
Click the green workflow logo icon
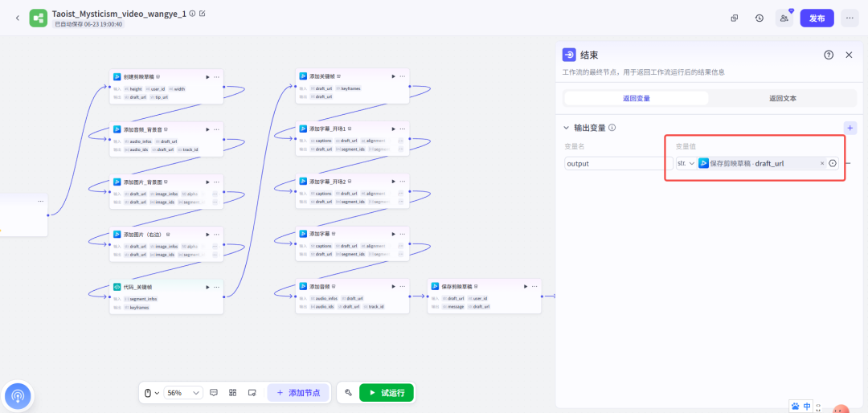click(39, 18)
